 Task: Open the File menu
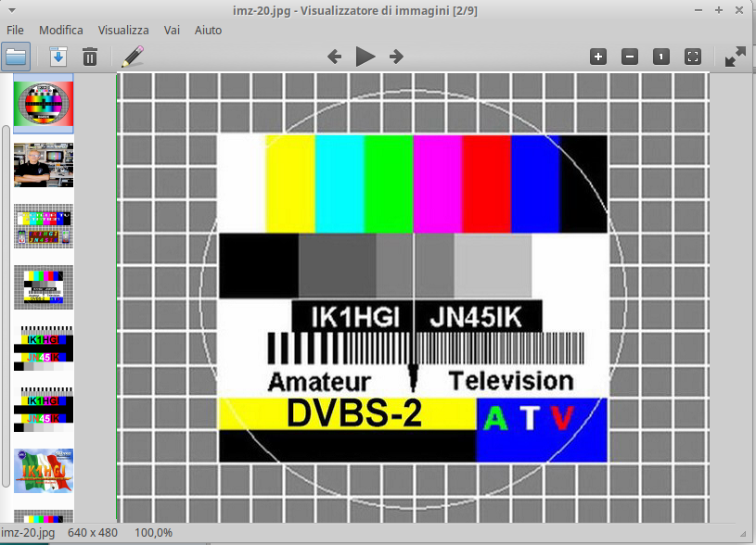pyautogui.click(x=15, y=30)
